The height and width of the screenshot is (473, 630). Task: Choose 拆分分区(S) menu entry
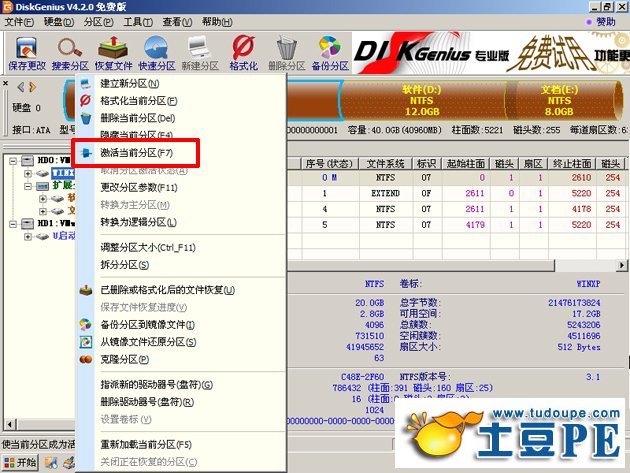(125, 265)
